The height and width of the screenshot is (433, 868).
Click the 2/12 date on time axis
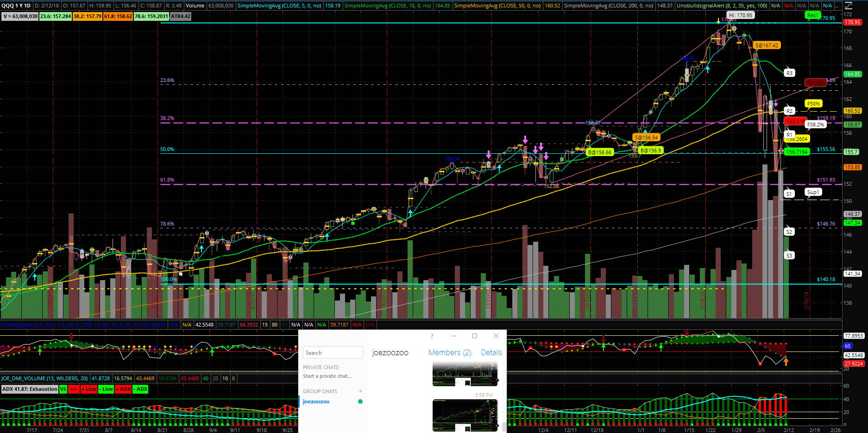(788, 430)
